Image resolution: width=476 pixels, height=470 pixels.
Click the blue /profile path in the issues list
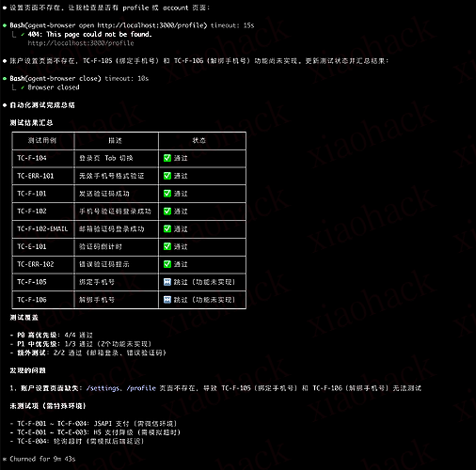(x=141, y=388)
